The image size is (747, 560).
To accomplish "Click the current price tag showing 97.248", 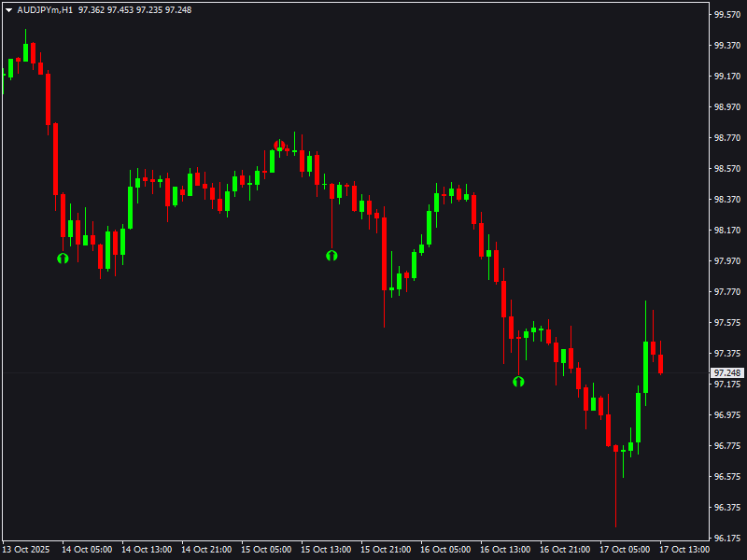I will (726, 371).
